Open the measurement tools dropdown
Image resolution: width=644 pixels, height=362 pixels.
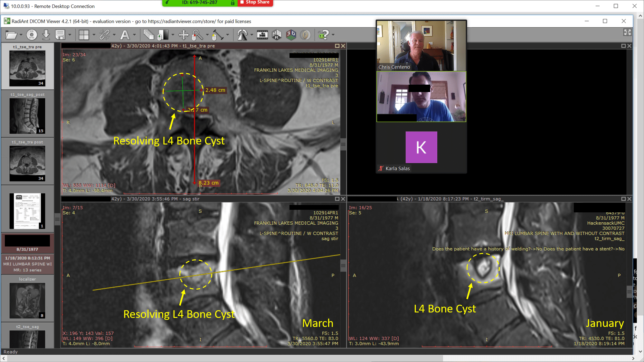[x=228, y=35]
